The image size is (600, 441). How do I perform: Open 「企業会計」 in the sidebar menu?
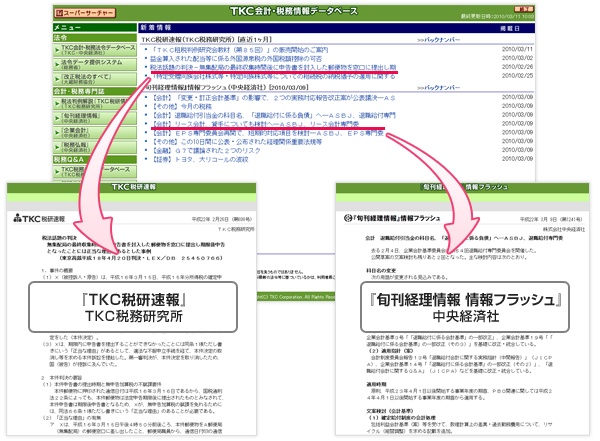pos(95,132)
